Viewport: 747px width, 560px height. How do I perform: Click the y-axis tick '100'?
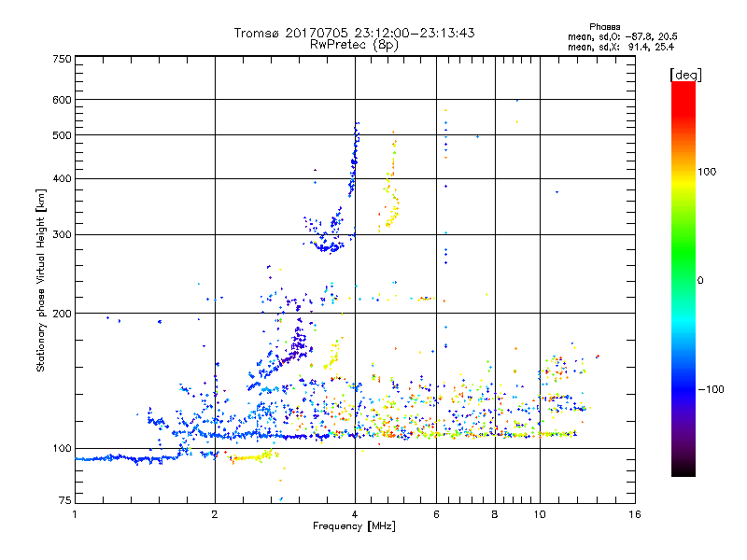pos(62,449)
